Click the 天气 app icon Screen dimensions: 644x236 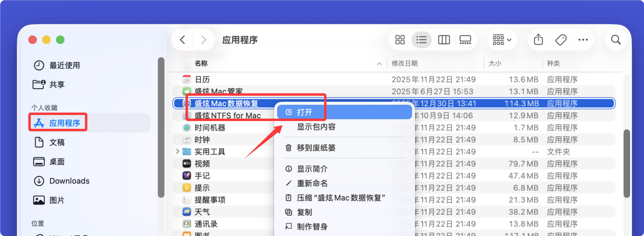click(186, 212)
